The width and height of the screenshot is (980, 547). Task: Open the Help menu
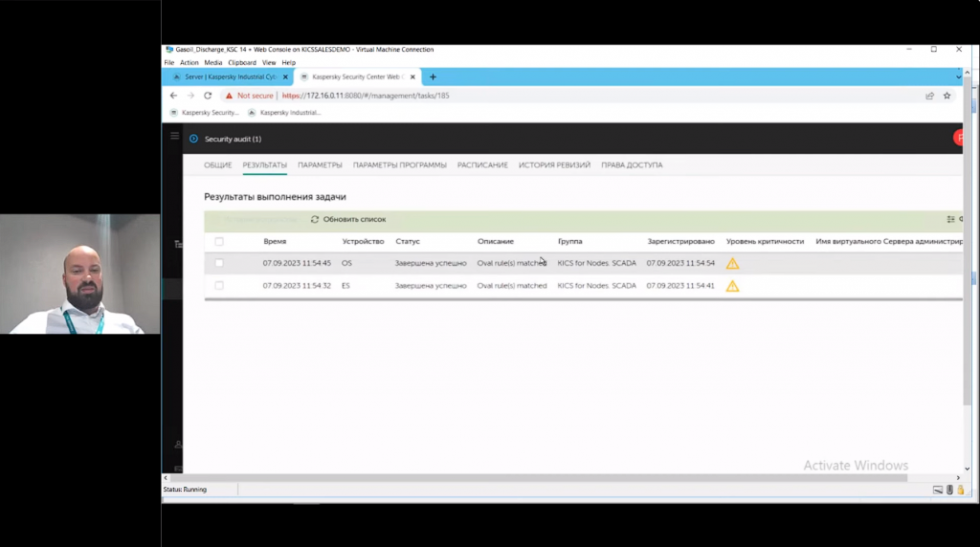288,62
